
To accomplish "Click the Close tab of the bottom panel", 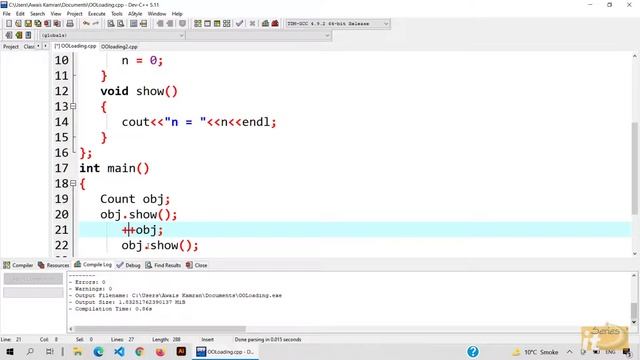I will point(196,265).
